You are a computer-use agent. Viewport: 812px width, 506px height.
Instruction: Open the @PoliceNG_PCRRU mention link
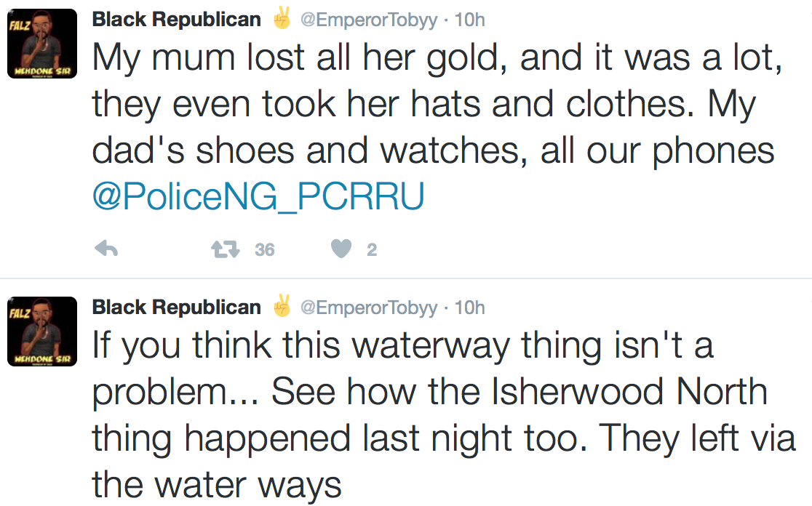[258, 196]
